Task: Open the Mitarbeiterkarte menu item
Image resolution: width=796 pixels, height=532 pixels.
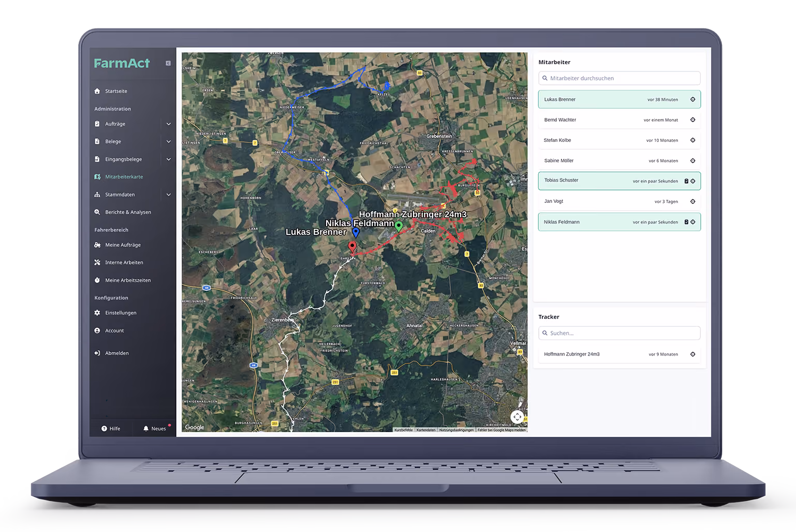Action: [124, 177]
